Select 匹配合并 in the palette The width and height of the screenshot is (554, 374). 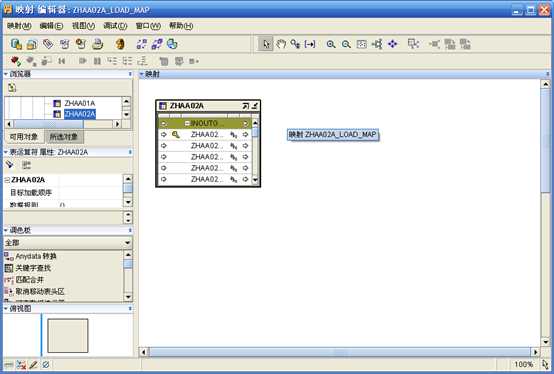[29, 280]
